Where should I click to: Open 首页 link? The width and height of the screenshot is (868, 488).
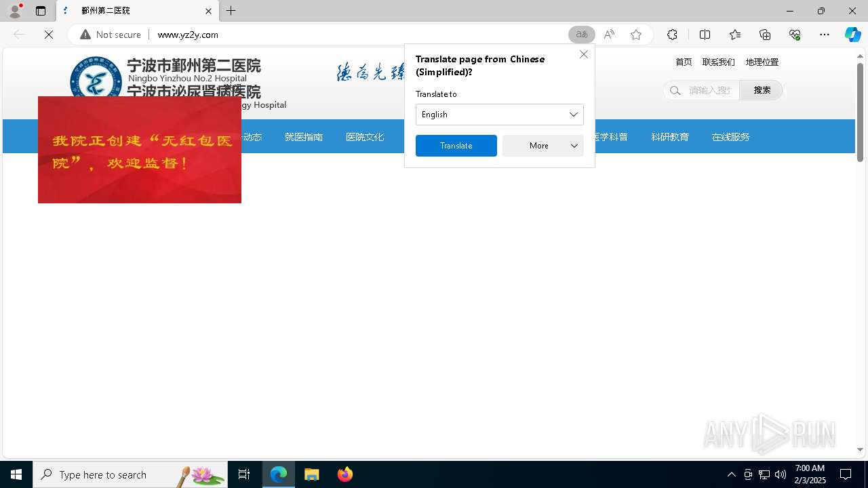click(684, 62)
